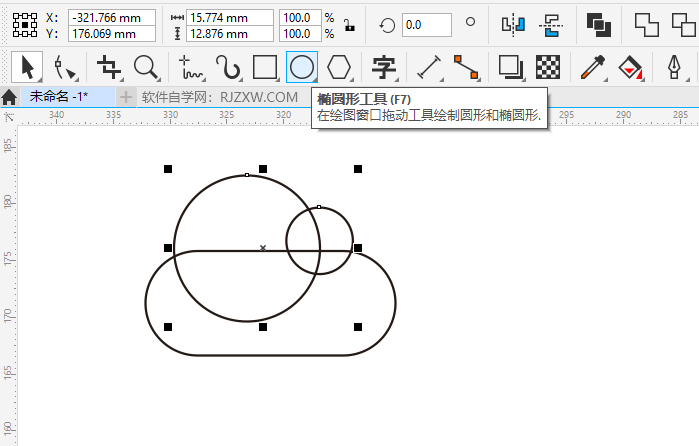Select the Pick tool arrow

[26, 67]
